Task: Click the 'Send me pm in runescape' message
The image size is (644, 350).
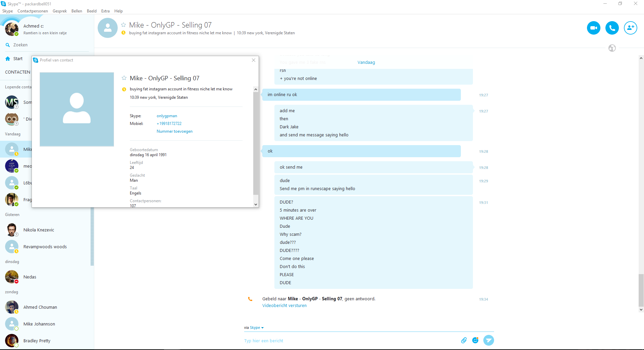Action: (x=317, y=189)
